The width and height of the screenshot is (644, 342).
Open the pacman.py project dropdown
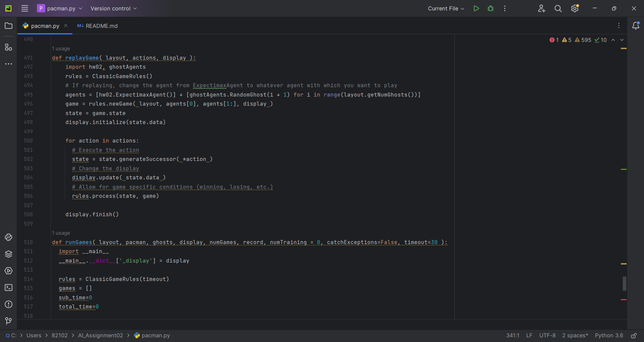point(60,8)
